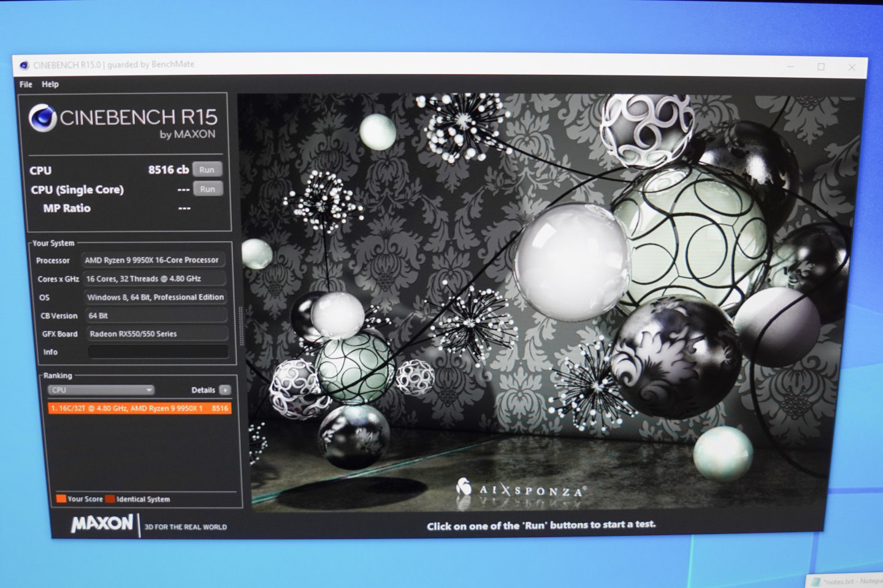The height and width of the screenshot is (588, 883).
Task: Click the panel splitter handle beside the render view
Action: point(240,326)
